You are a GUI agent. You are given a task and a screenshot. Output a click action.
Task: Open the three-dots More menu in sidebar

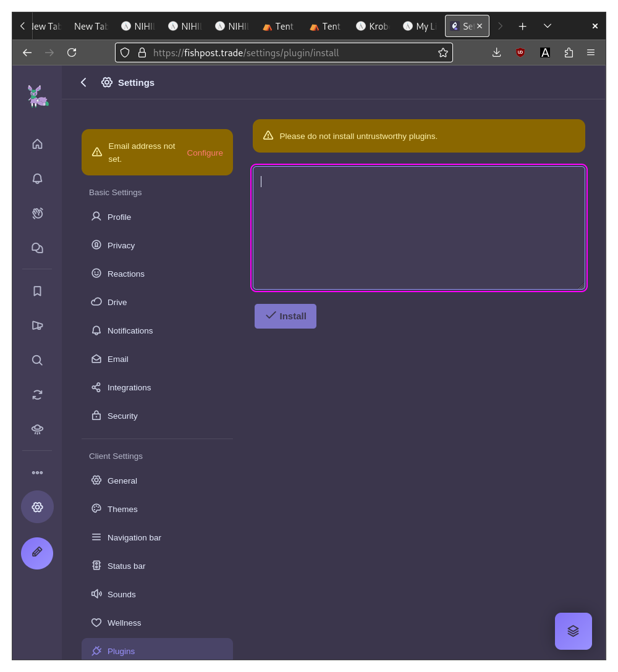click(37, 472)
